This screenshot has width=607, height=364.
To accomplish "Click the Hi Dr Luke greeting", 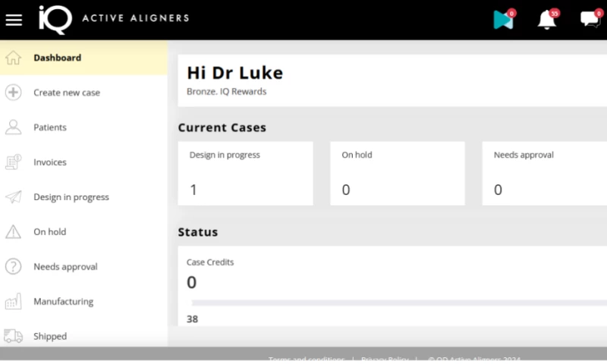I will coord(235,73).
